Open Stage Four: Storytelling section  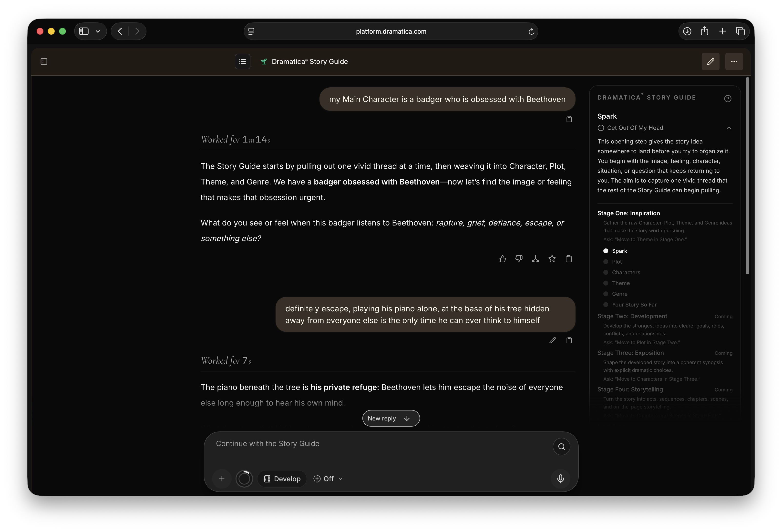pos(630,390)
